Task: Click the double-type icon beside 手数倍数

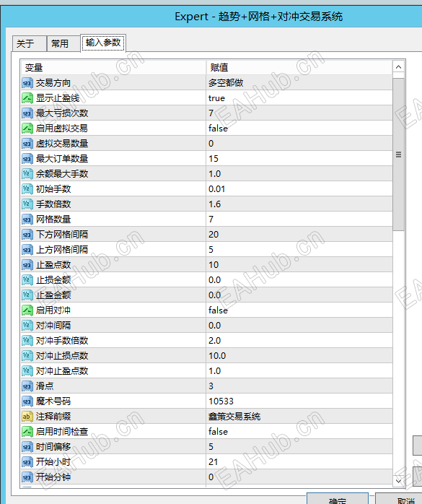Action: 27,204
